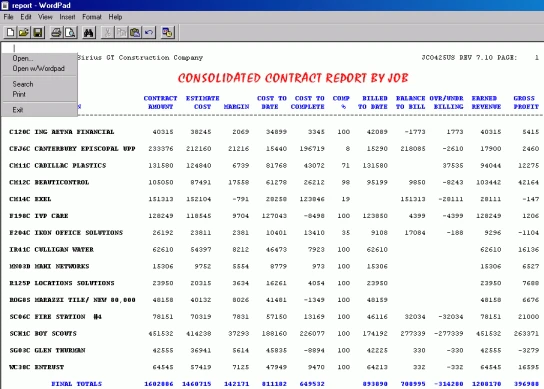This screenshot has height=389, width=544.
Task: Click the Open folder toolbar icon
Action: tap(24, 33)
